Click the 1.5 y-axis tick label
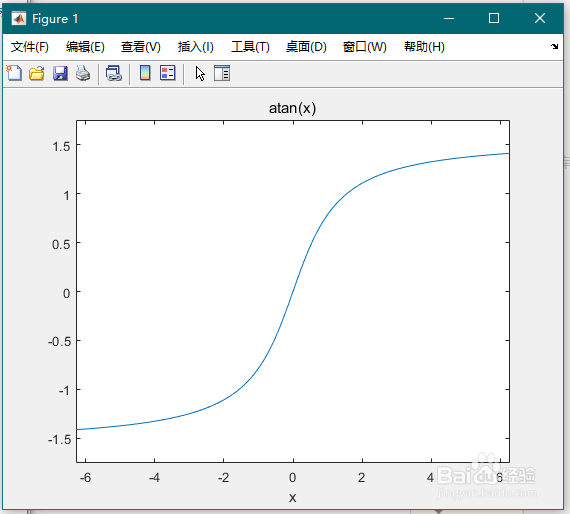This screenshot has width=570, height=514. click(61, 146)
